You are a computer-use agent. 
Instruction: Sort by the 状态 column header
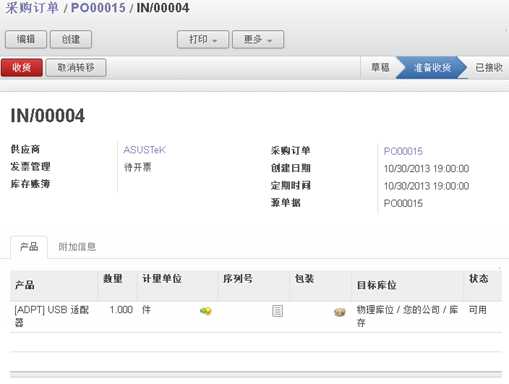pos(482,285)
